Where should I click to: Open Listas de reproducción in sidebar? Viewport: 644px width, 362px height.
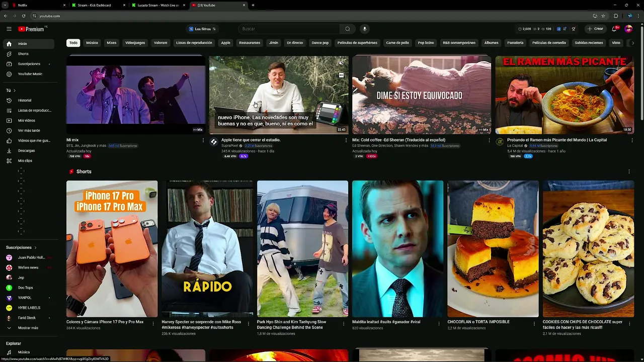pos(28,110)
